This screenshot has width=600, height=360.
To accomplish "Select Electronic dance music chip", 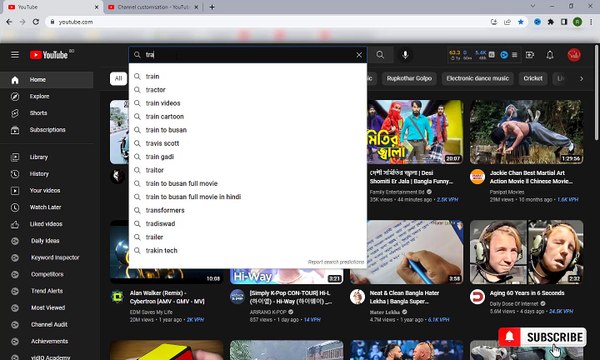I will [478, 78].
